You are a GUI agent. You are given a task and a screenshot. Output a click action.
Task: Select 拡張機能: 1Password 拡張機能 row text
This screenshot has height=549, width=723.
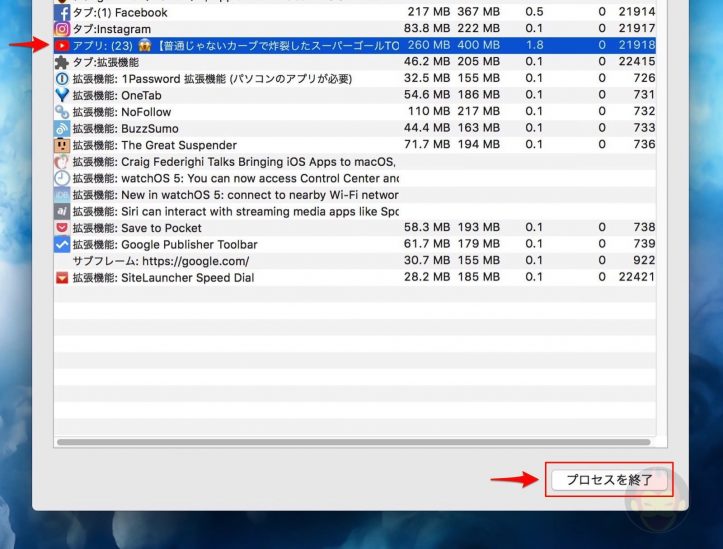pyautogui.click(x=212, y=79)
